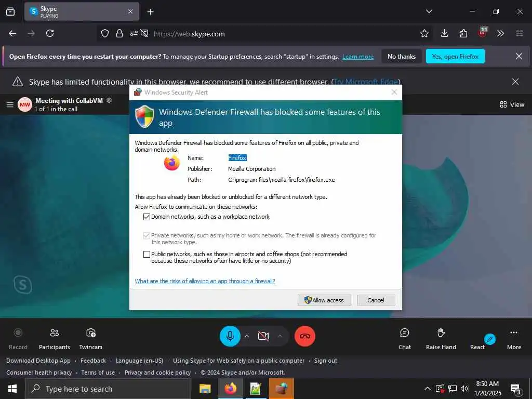Open firewall risks help link
This screenshot has height=399, width=532.
coord(205,281)
